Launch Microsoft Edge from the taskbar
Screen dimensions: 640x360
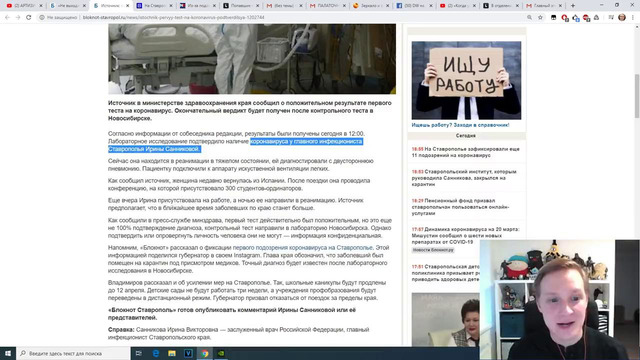[x=156, y=353]
